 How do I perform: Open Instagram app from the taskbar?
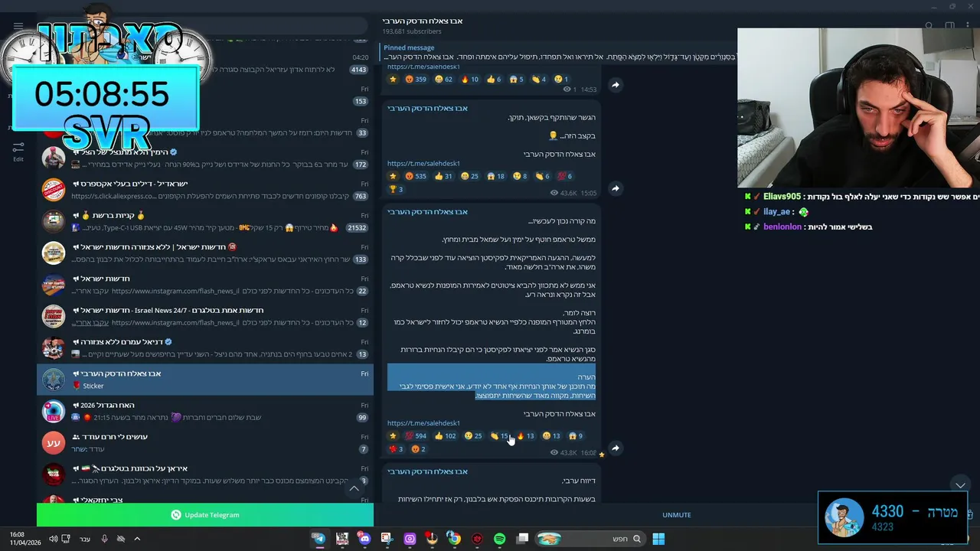click(410, 539)
